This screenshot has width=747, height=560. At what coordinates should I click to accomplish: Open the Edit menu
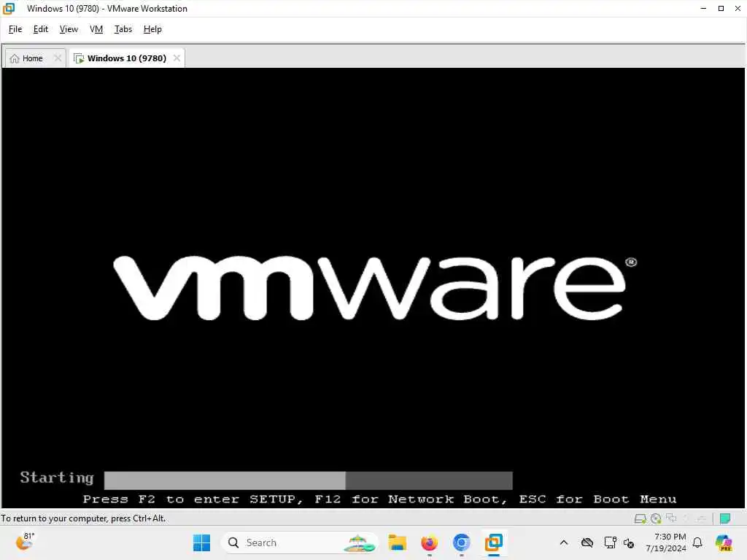click(41, 29)
